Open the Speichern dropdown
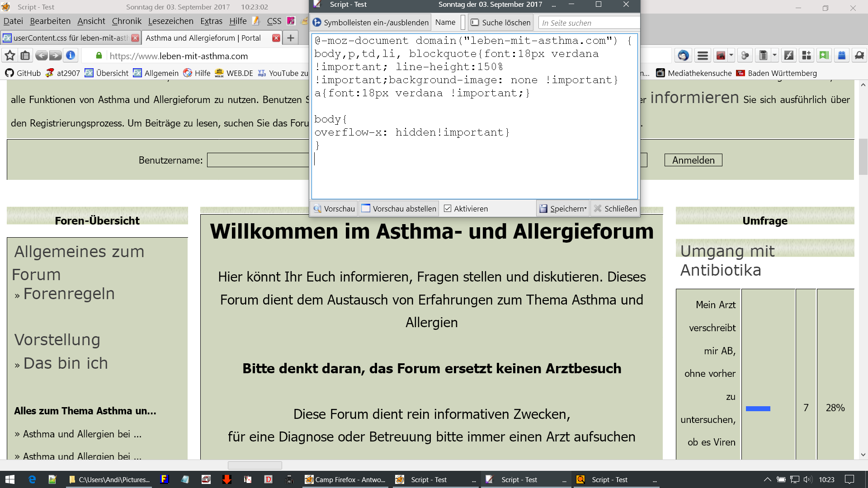 point(563,208)
